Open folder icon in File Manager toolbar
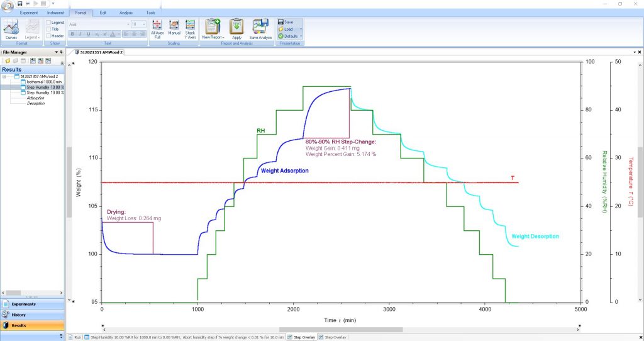The height and width of the screenshot is (341, 644). click(8, 60)
